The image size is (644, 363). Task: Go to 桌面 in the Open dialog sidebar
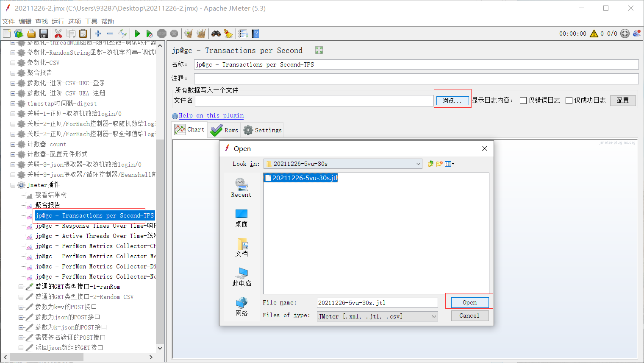click(x=241, y=218)
